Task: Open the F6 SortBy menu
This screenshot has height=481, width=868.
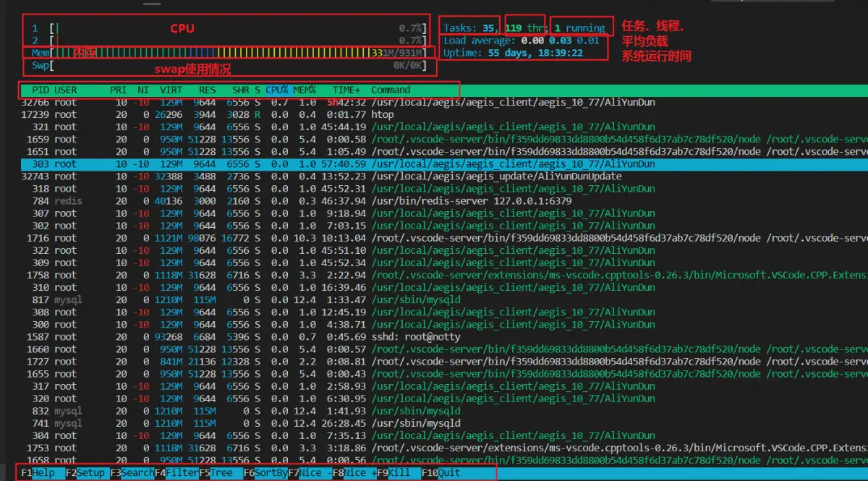Action: [265, 472]
